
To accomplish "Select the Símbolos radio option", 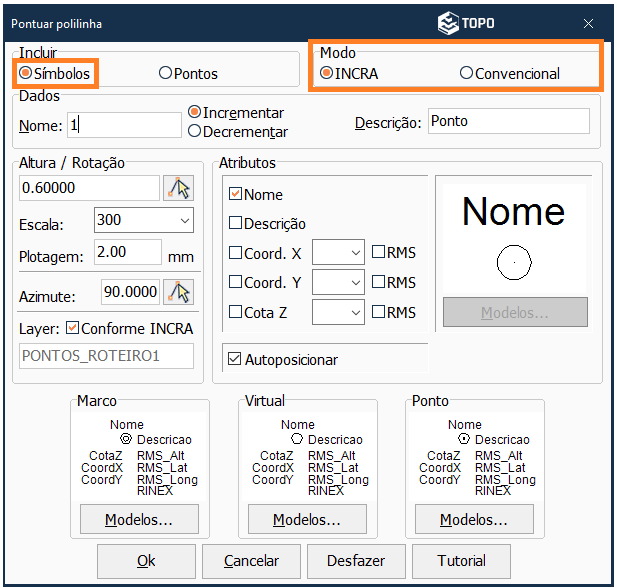I will [26, 74].
